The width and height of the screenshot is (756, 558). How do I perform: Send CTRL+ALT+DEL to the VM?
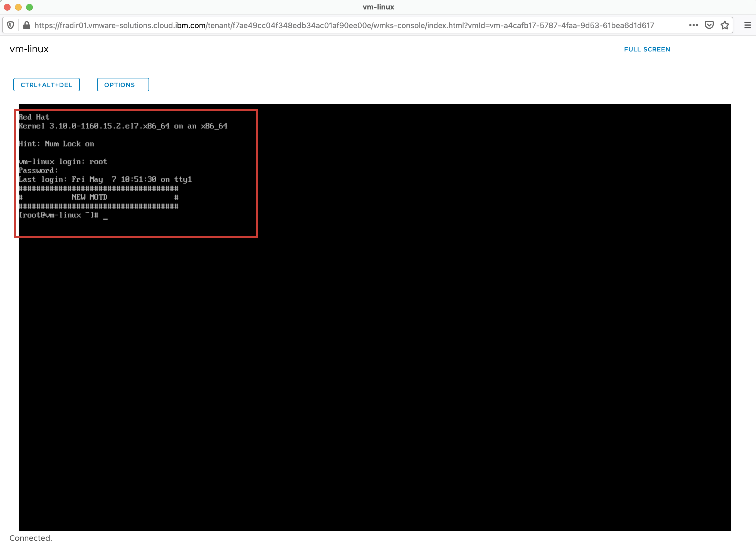click(46, 85)
